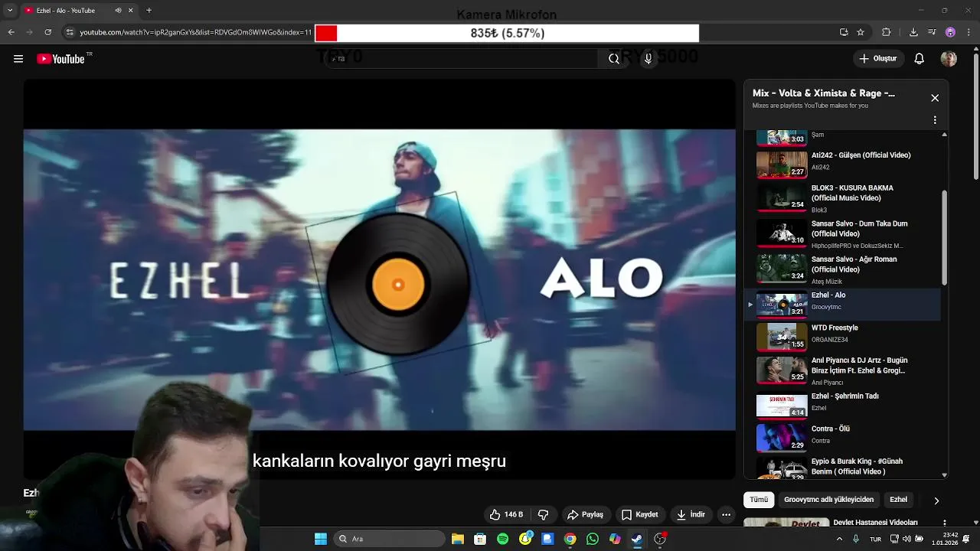The height and width of the screenshot is (551, 980).
Task: Open site information icon in address bar
Action: tap(70, 32)
